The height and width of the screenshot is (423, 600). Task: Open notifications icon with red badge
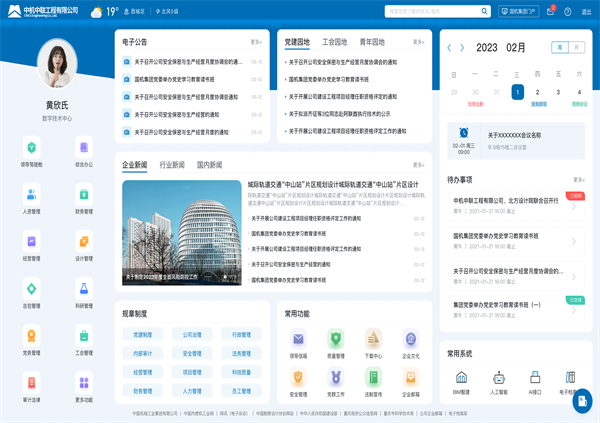point(551,11)
